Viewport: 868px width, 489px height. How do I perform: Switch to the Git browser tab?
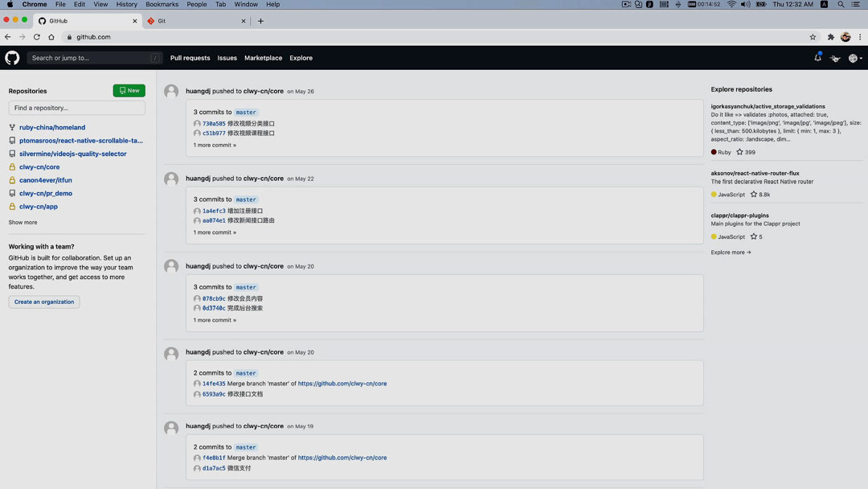click(195, 21)
